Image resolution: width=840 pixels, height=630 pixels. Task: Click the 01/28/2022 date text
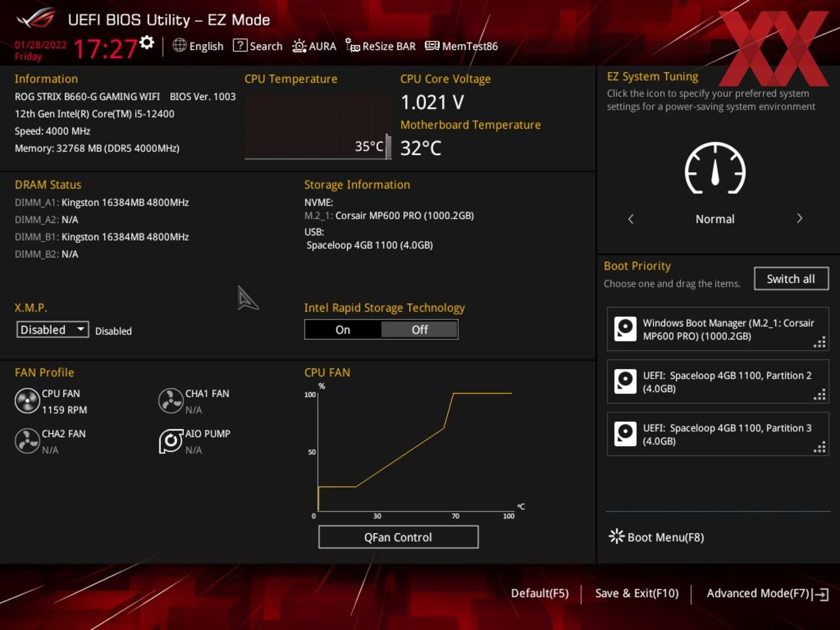pos(41,44)
